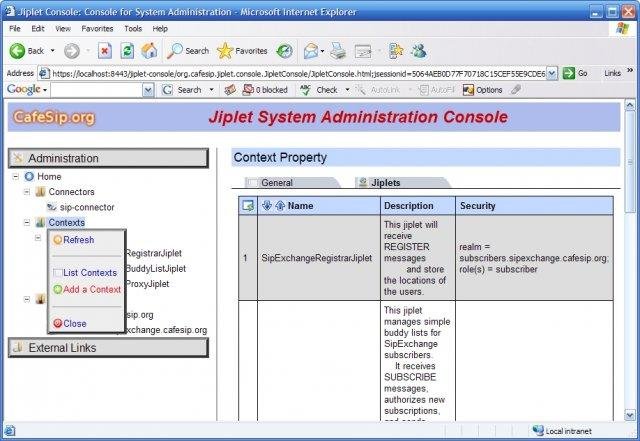The height and width of the screenshot is (441, 640).
Task: Sort Name column ascending arrow icon
Action: (280, 205)
